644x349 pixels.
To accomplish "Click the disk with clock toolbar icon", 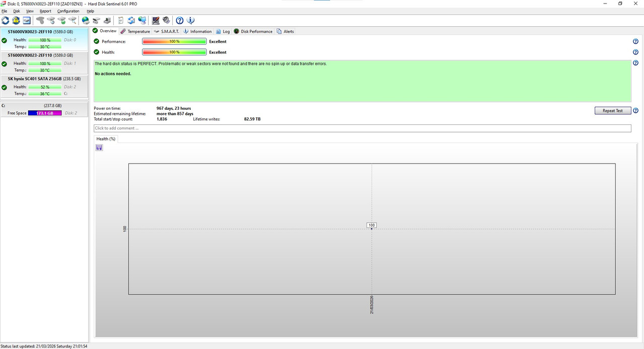I will pyautogui.click(x=51, y=20).
